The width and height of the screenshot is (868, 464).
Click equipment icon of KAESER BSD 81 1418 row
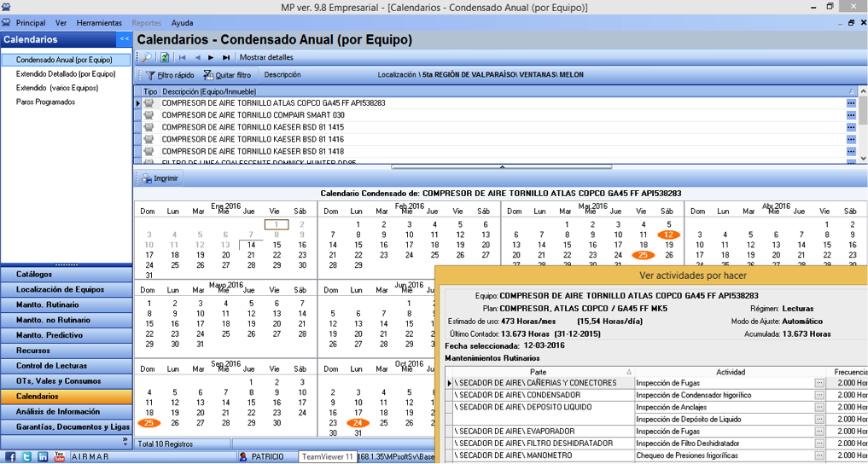pyautogui.click(x=149, y=152)
